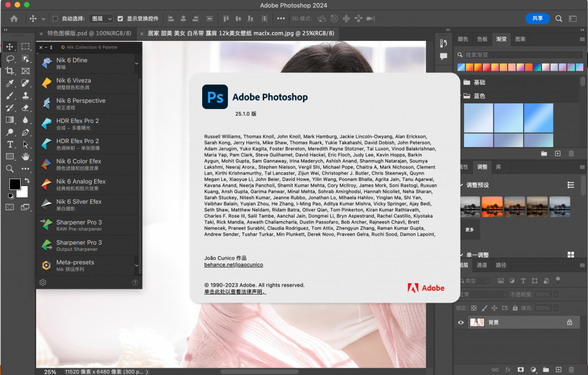Select the Crop tool
This screenshot has width=588, height=375.
[9, 70]
